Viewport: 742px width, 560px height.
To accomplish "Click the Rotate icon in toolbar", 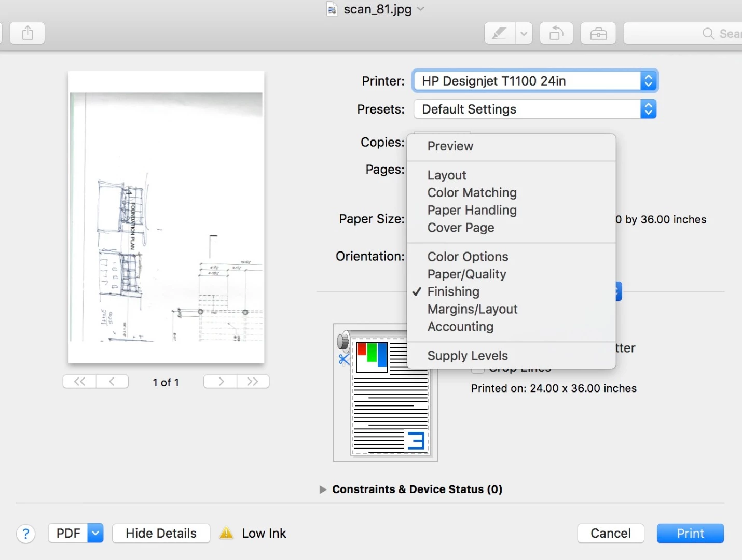I will click(x=556, y=34).
